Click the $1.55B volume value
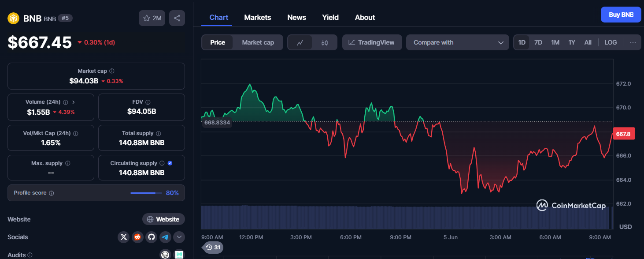Screen dimensions: 644x259 click(38, 112)
